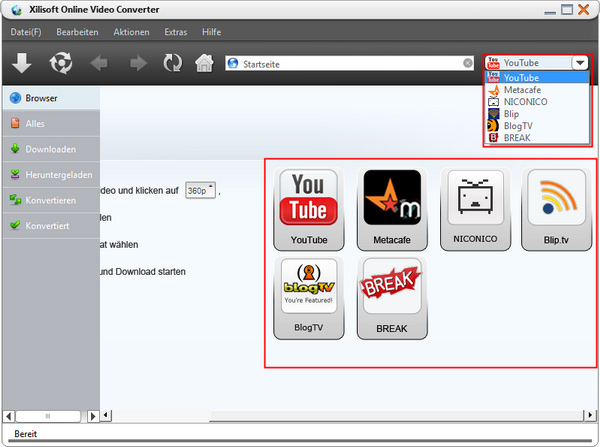Expand the YouTube site dropdown arrow
The width and height of the screenshot is (600, 447).
point(580,63)
